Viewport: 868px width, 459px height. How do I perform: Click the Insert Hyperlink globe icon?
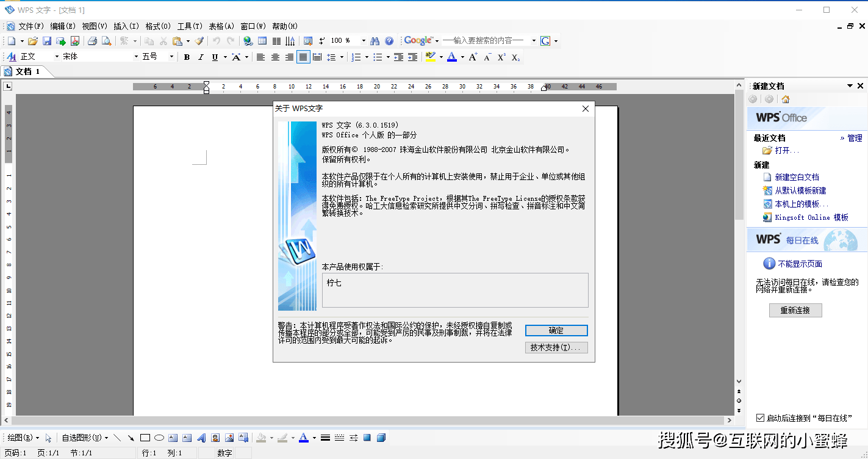pos(248,41)
